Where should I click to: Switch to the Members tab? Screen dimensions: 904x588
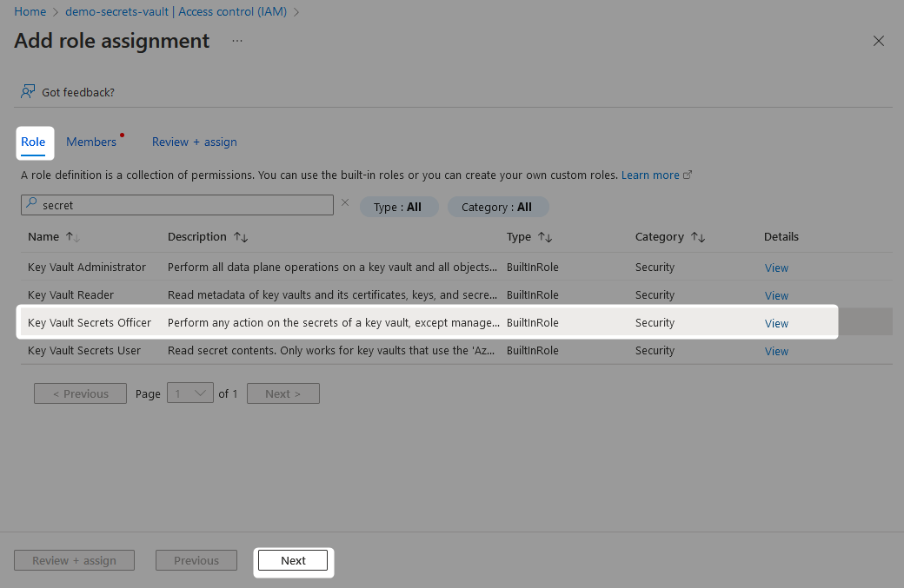point(91,142)
